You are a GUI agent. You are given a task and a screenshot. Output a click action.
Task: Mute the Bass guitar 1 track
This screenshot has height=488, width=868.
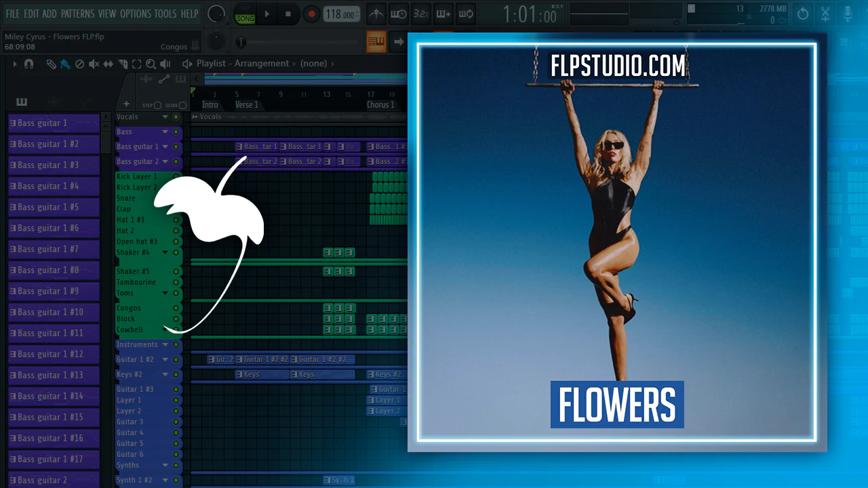pyautogui.click(x=176, y=146)
